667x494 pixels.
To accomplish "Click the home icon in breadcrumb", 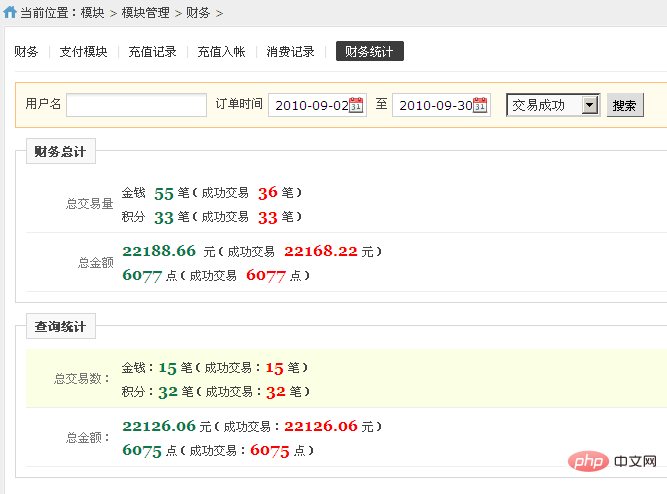I will [x=10, y=12].
